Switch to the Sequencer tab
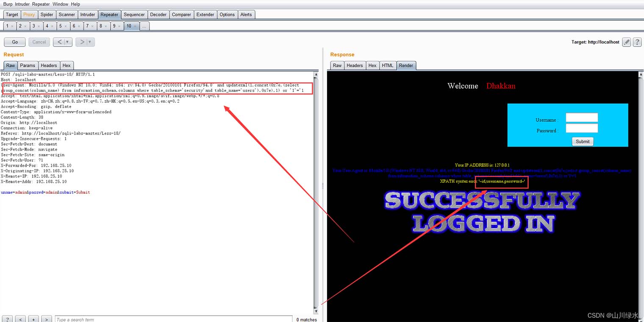This screenshot has width=644, height=322. (x=134, y=14)
